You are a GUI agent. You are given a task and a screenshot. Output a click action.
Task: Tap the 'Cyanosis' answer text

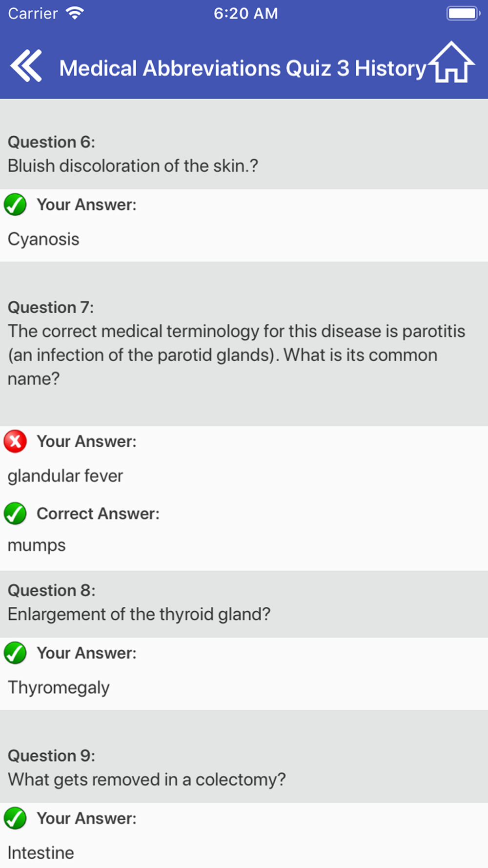[x=43, y=239]
